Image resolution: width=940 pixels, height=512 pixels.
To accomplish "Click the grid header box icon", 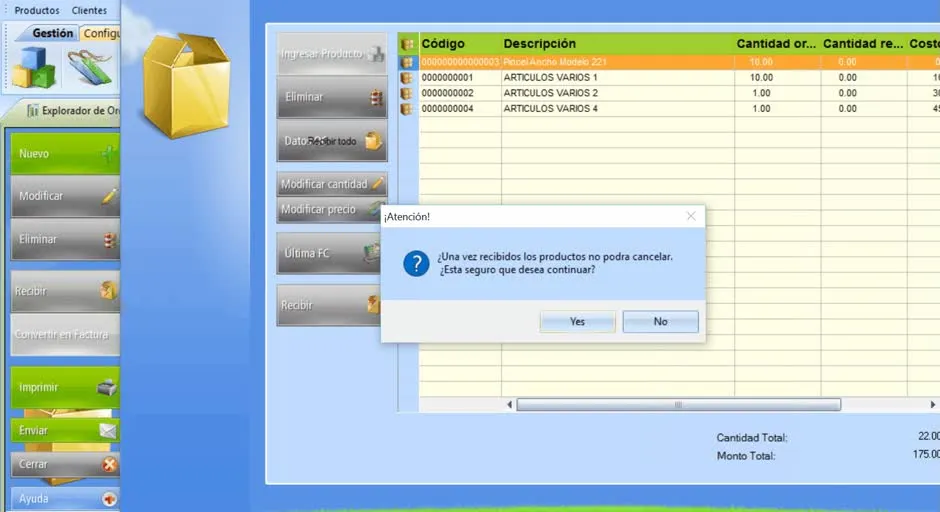I will pos(408,44).
